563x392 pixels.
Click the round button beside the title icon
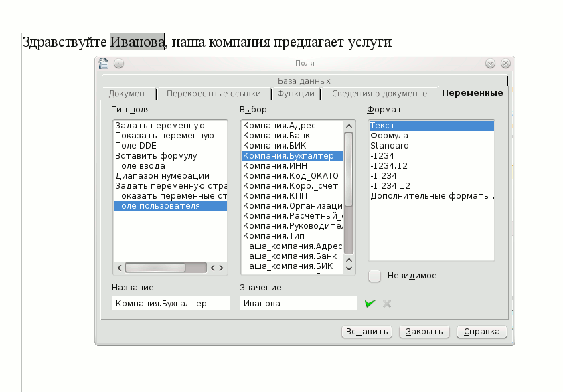118,64
